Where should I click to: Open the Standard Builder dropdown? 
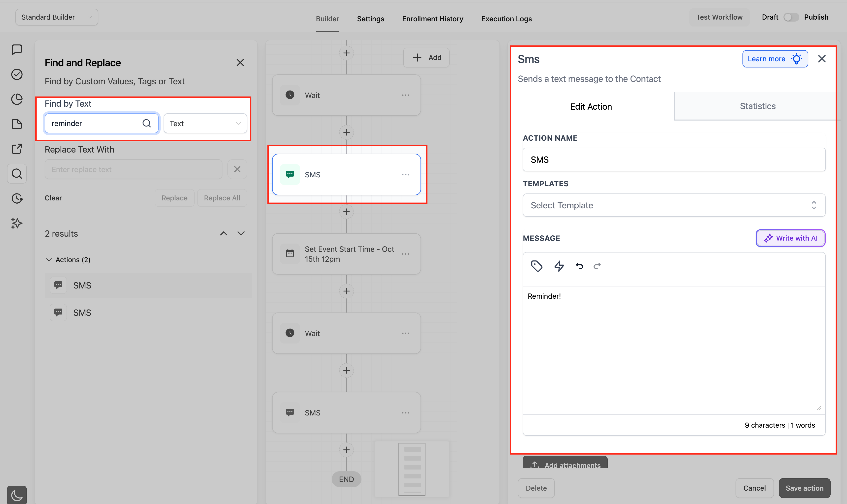coord(56,17)
